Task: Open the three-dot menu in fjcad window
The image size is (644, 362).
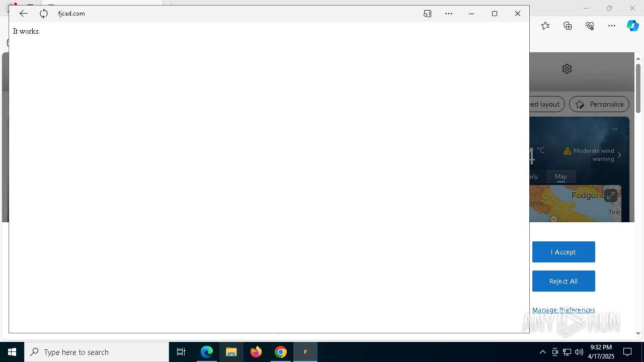Action: (x=449, y=14)
